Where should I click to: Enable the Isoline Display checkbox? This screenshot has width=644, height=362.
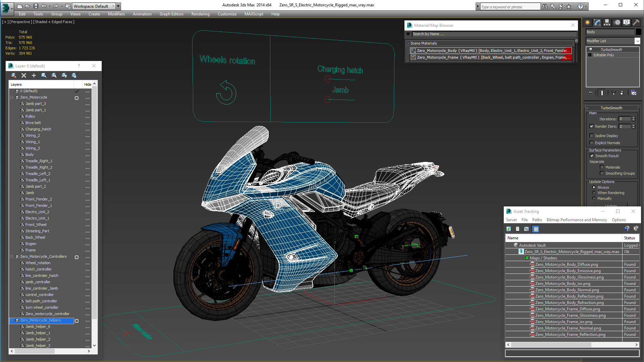point(592,136)
